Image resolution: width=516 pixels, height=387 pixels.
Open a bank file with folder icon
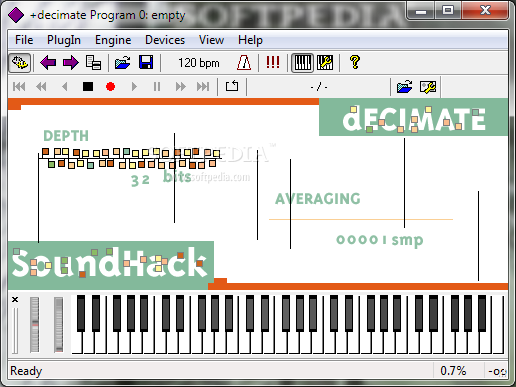[x=123, y=63]
